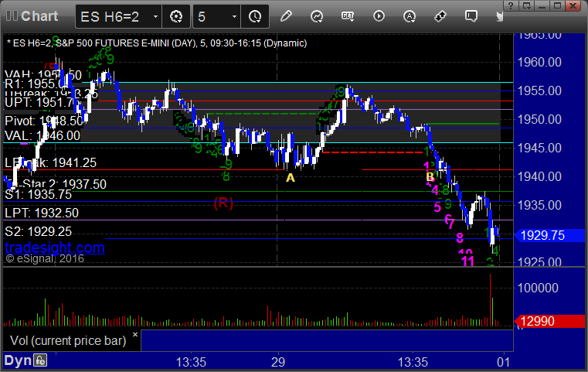Click the 1935.00 price axis label
This screenshot has width=588, height=372.
(x=539, y=205)
